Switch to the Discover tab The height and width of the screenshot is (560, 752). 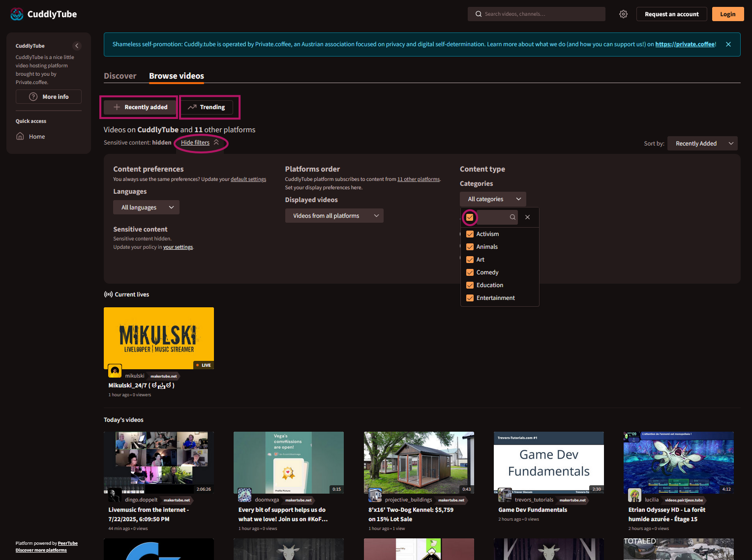coord(120,76)
